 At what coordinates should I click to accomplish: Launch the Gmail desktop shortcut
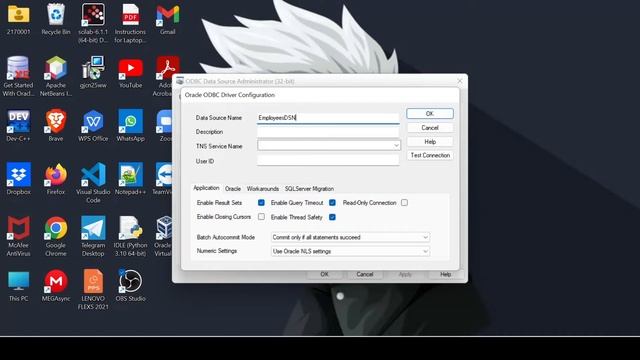coord(168,19)
